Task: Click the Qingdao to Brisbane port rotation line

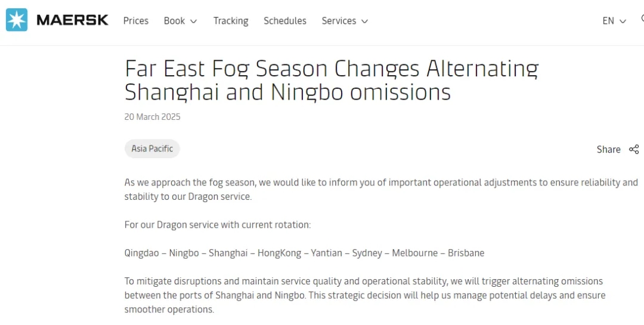Action: pos(304,253)
